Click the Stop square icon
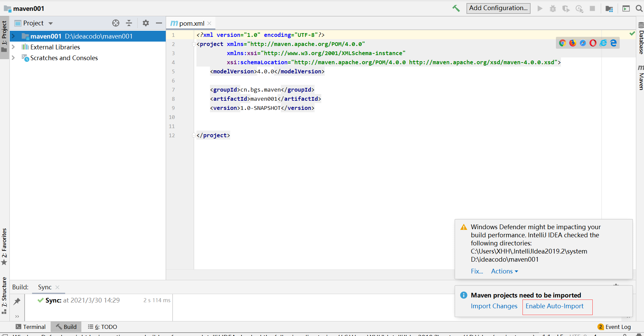Viewport: 644px width, 336px height. (592, 8)
